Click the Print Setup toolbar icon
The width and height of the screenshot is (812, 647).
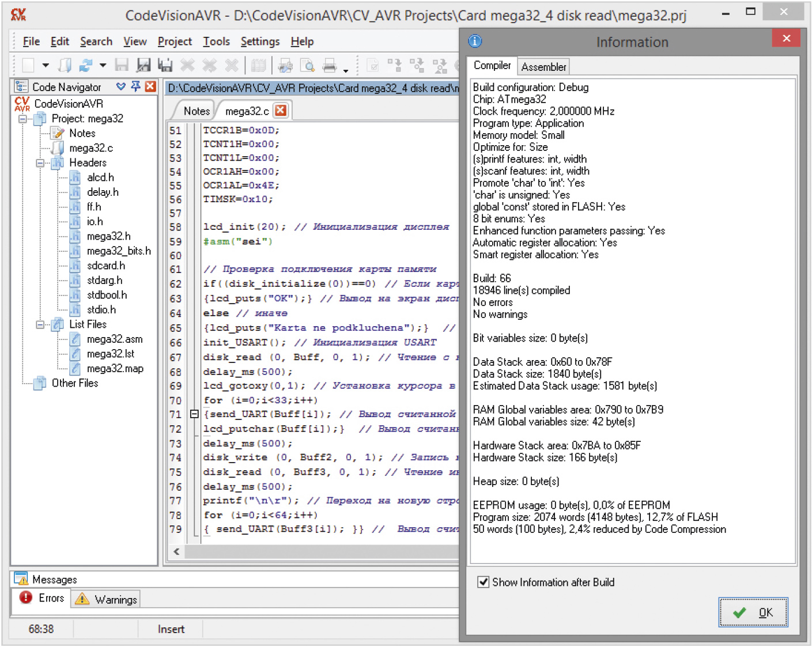tap(286, 66)
